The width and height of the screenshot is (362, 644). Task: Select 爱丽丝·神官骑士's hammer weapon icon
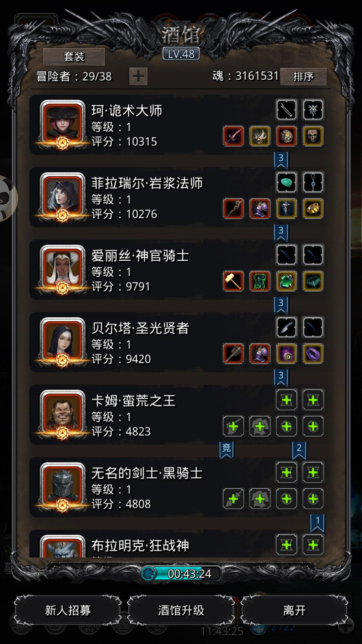(233, 281)
